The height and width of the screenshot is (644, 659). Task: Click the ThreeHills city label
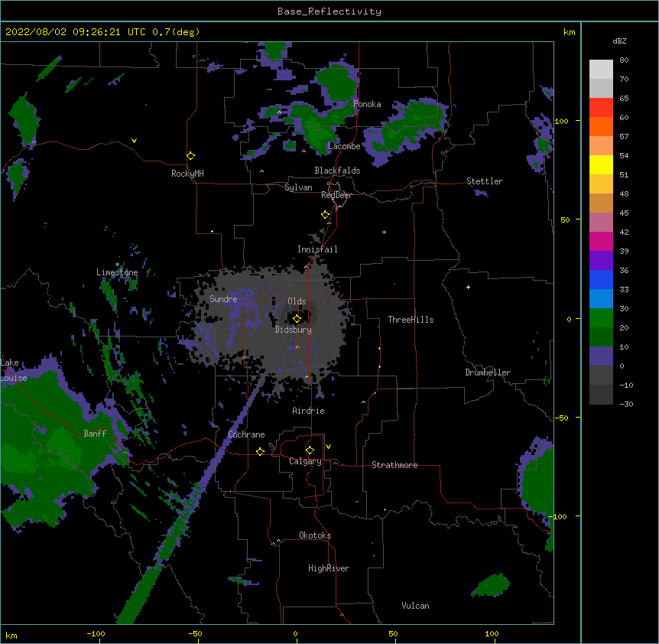pos(411,320)
